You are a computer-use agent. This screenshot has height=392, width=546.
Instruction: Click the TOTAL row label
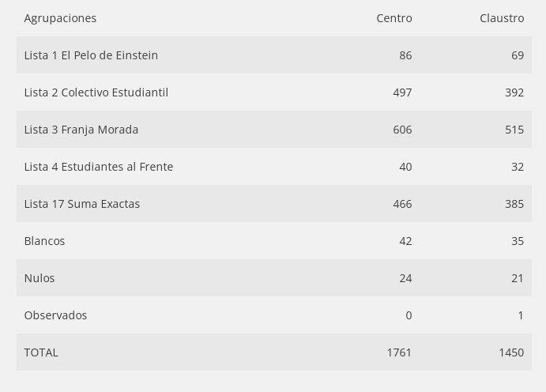tap(41, 352)
